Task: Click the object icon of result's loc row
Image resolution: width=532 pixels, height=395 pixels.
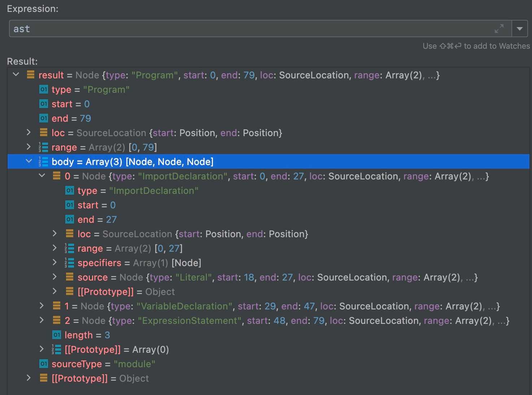Action: [44, 133]
